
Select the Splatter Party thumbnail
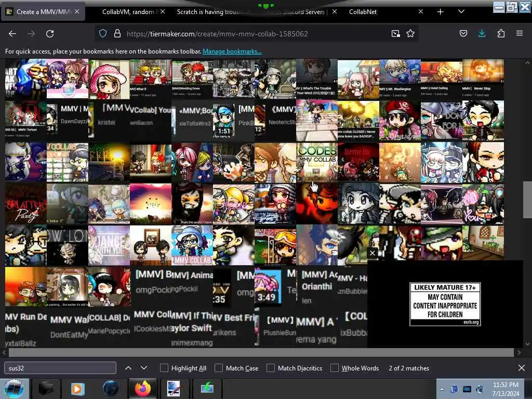click(26, 204)
